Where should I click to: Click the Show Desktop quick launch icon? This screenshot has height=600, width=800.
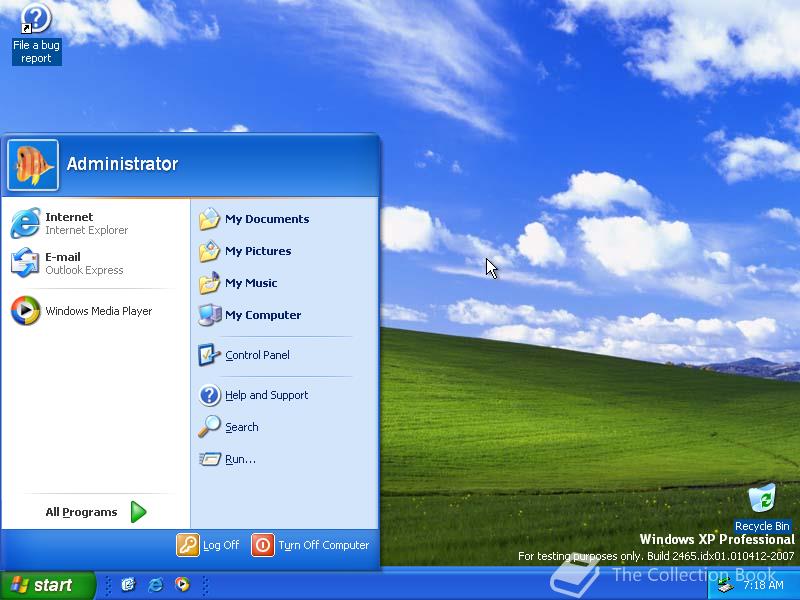(128, 584)
